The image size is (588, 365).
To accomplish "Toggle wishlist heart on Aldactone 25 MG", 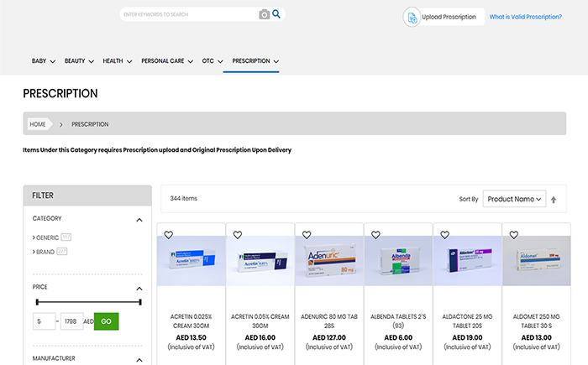I will point(444,235).
